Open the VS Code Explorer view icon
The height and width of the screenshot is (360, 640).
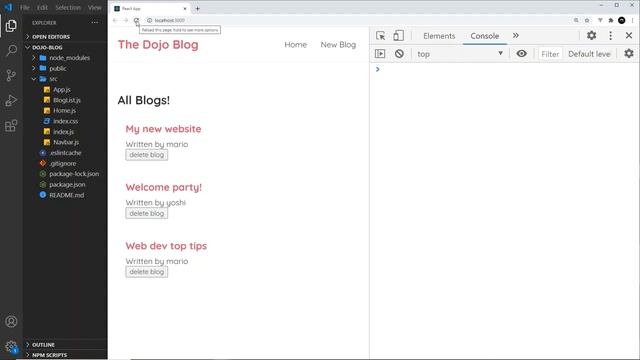[11, 26]
